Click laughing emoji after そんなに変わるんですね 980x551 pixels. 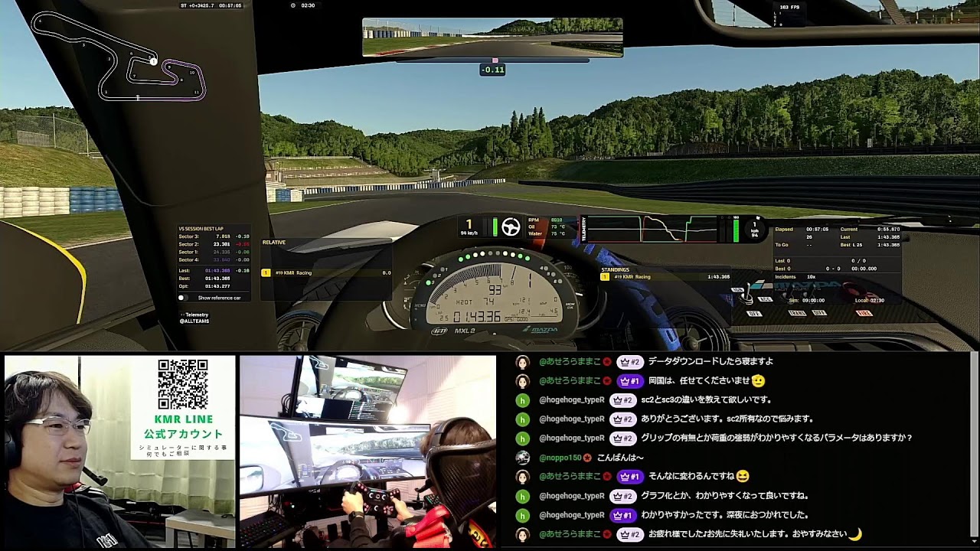pyautogui.click(x=742, y=476)
